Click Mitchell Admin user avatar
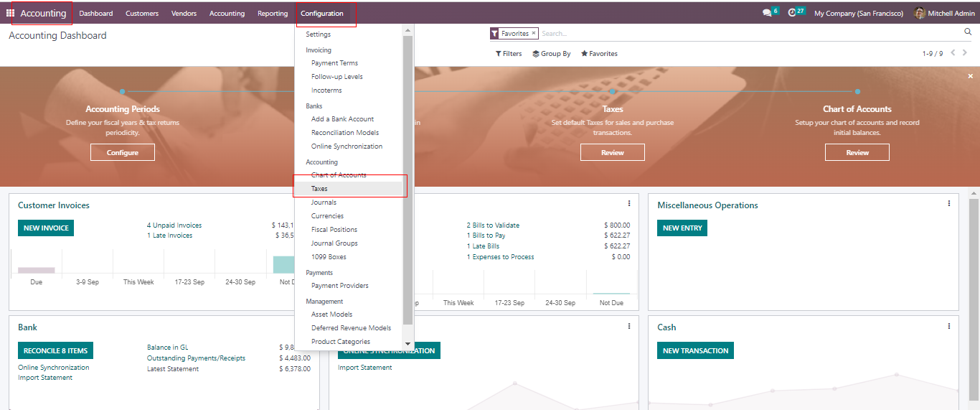 [x=919, y=13]
